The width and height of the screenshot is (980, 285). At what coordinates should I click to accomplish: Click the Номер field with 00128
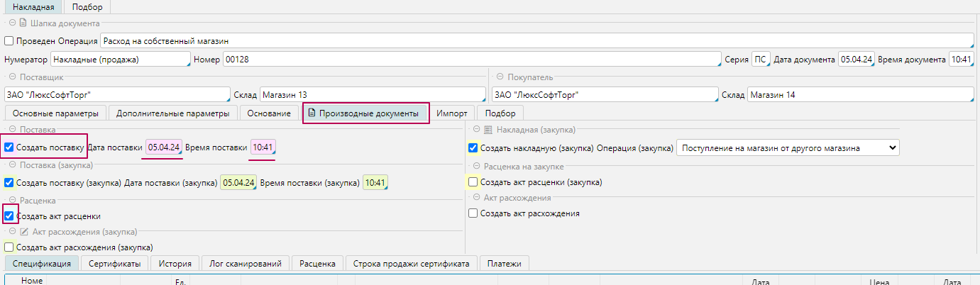471,60
